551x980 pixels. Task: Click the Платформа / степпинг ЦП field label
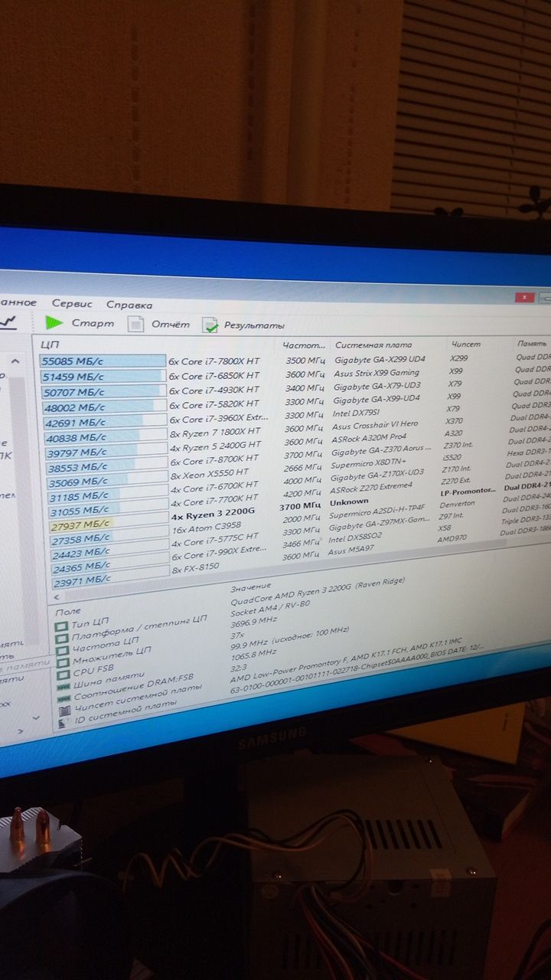click(139, 629)
